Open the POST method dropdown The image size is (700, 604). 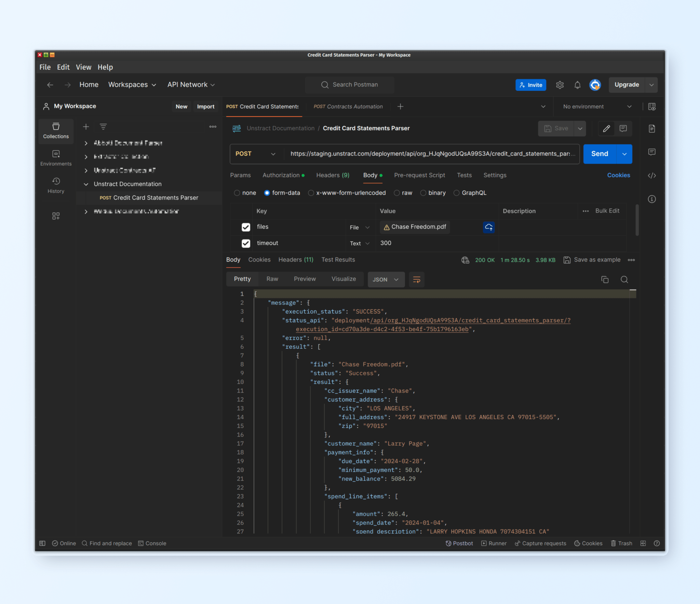click(x=255, y=154)
